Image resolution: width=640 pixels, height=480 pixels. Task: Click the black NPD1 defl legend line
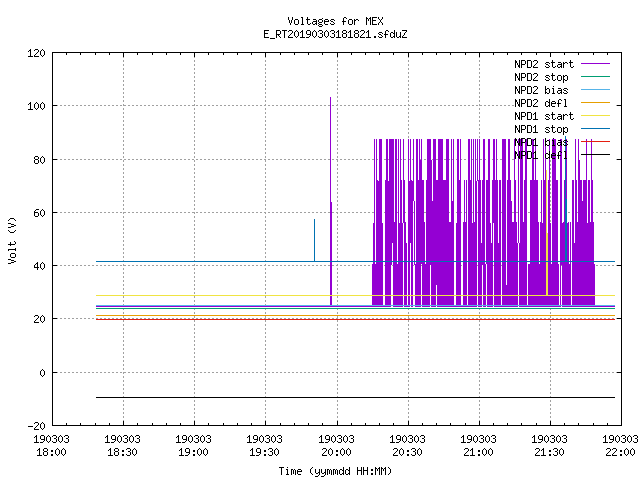595,155
